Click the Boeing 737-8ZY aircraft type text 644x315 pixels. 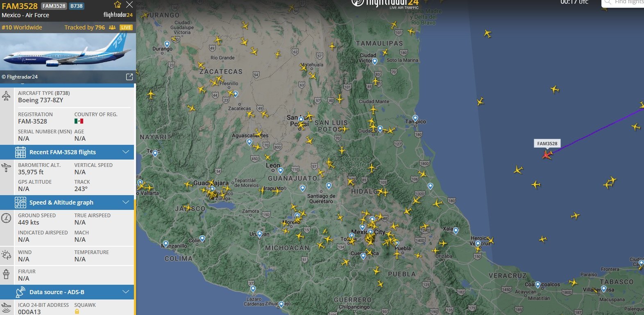41,100
